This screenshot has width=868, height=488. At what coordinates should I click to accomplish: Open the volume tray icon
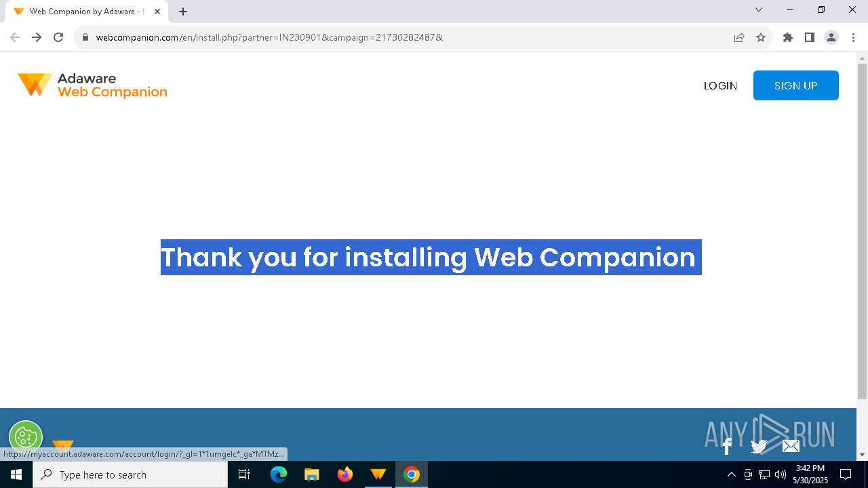pyautogui.click(x=781, y=474)
